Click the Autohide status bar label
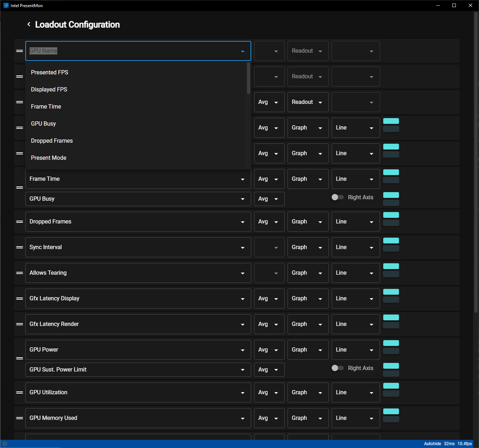 point(432,444)
